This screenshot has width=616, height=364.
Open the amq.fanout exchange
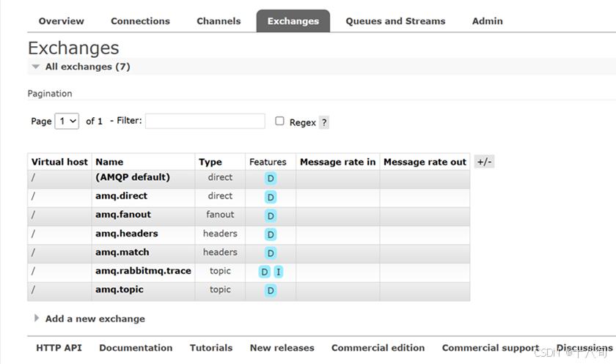pyautogui.click(x=123, y=215)
